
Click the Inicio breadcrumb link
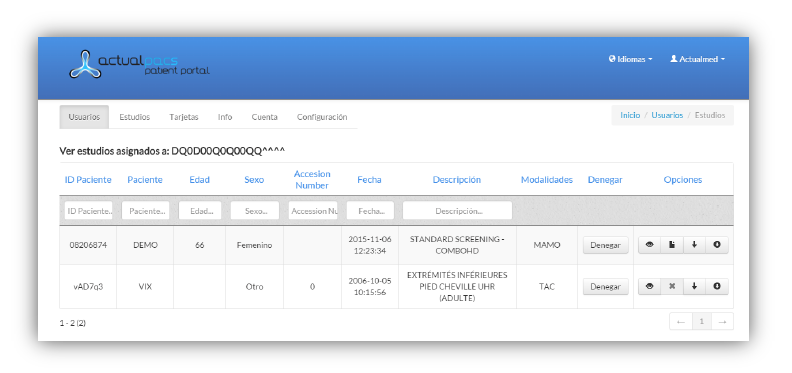pyautogui.click(x=630, y=115)
